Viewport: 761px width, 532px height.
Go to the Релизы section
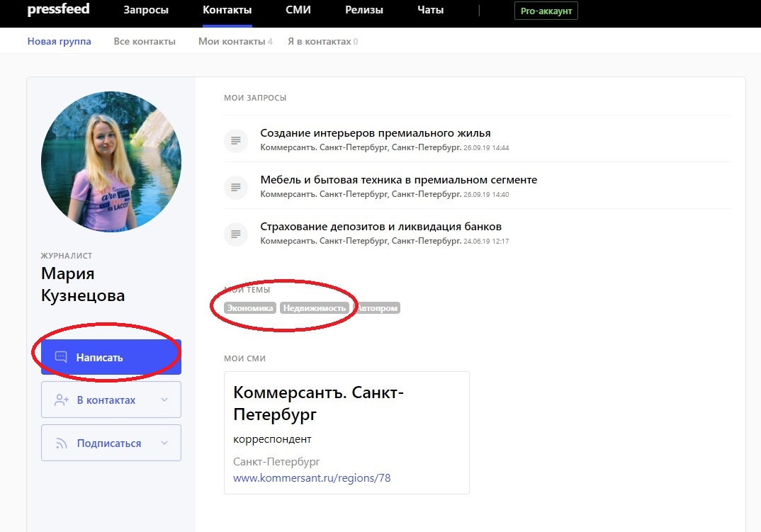[364, 11]
